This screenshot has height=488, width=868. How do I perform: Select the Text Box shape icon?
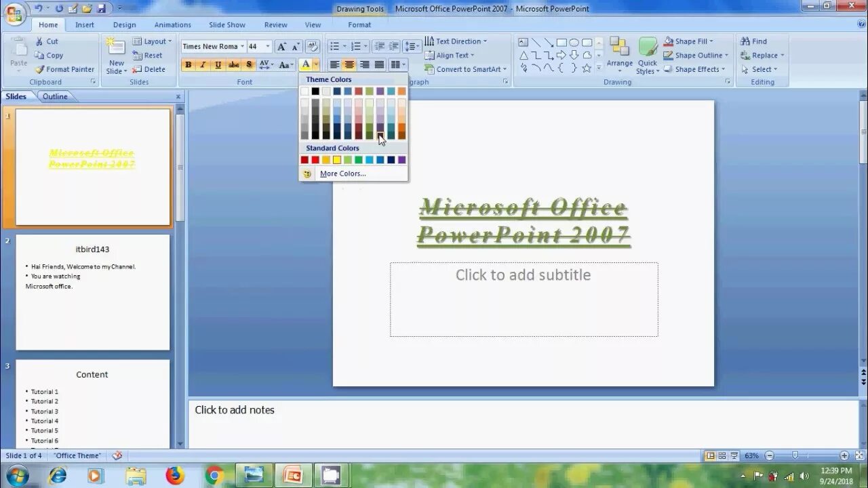pyautogui.click(x=524, y=42)
